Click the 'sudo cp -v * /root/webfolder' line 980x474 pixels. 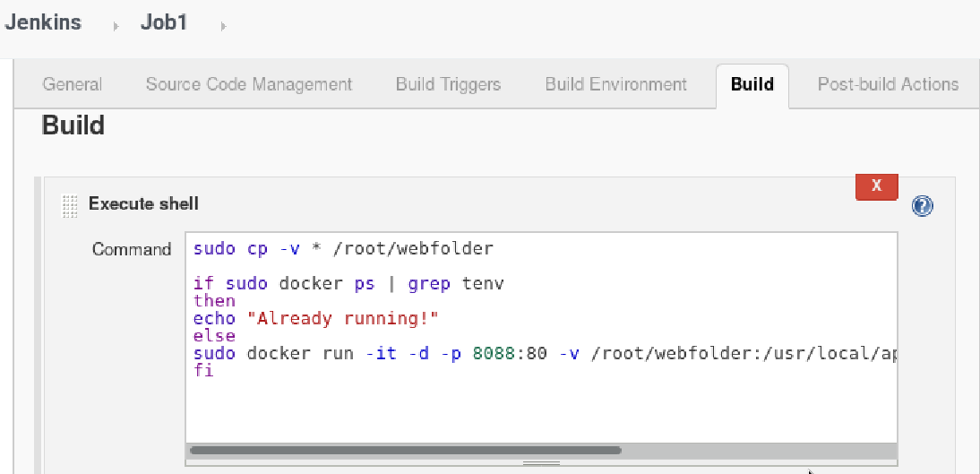coord(343,249)
